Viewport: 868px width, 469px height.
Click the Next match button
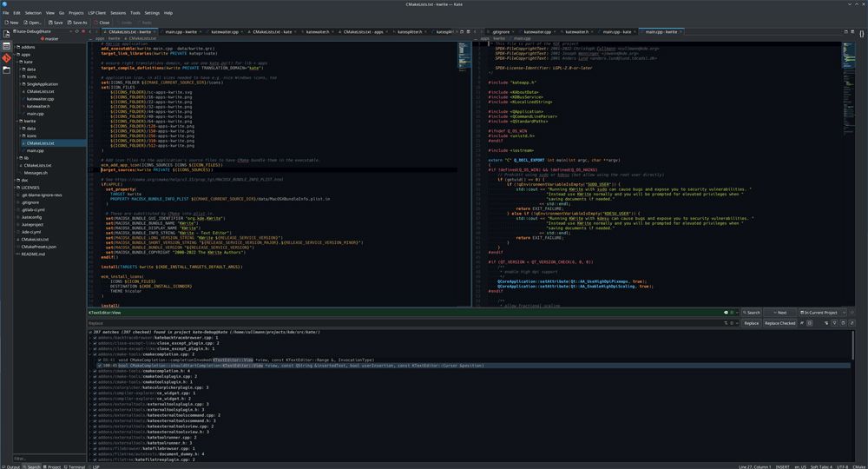(x=779, y=313)
